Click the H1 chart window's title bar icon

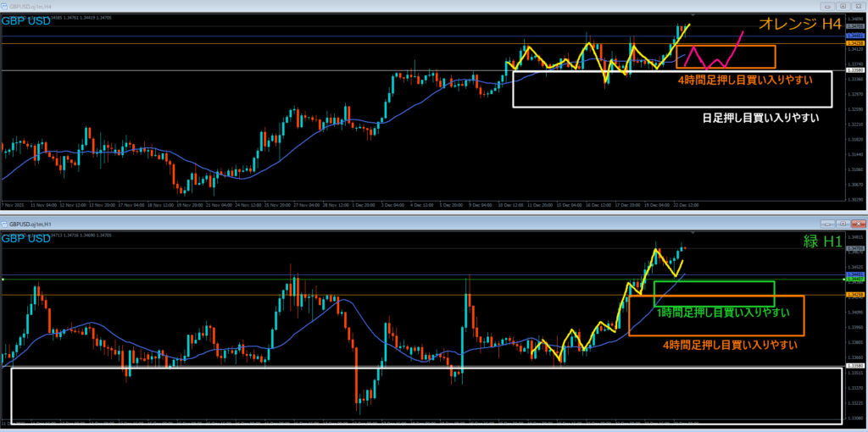[4, 224]
